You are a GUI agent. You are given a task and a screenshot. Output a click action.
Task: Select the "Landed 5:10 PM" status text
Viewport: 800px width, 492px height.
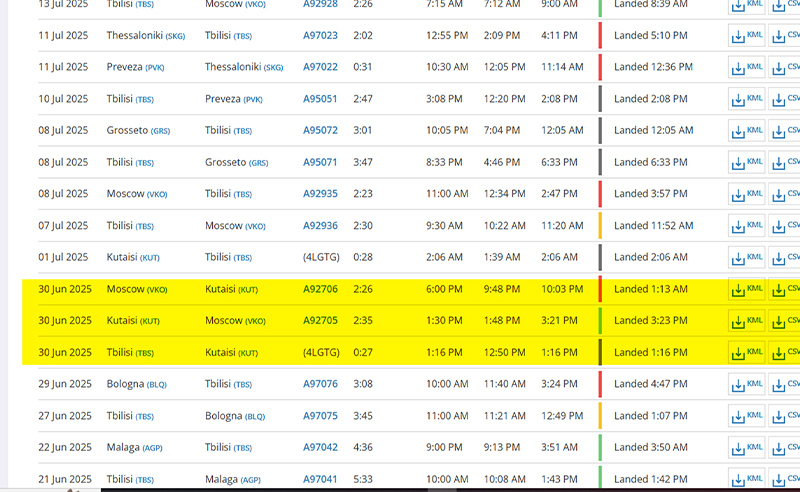pyautogui.click(x=651, y=36)
